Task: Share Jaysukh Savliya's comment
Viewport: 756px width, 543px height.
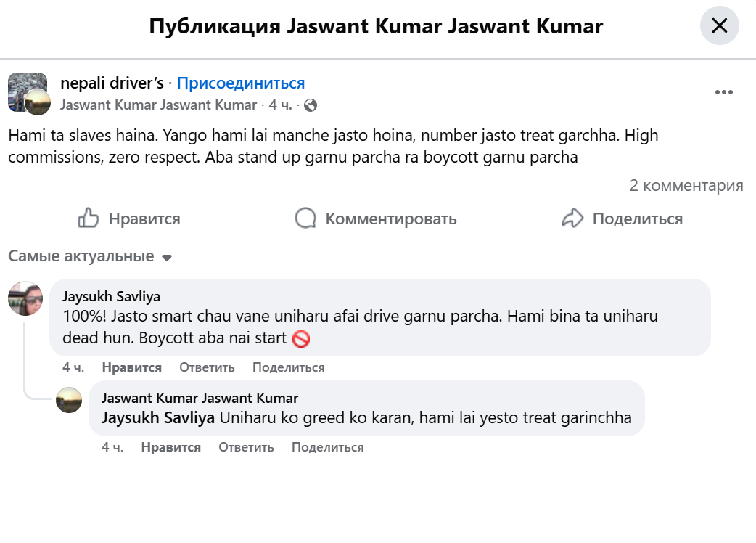Action: (288, 367)
